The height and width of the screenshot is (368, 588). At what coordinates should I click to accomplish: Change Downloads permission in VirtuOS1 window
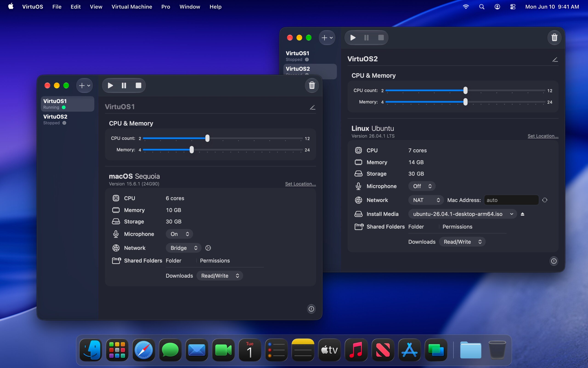click(220, 276)
